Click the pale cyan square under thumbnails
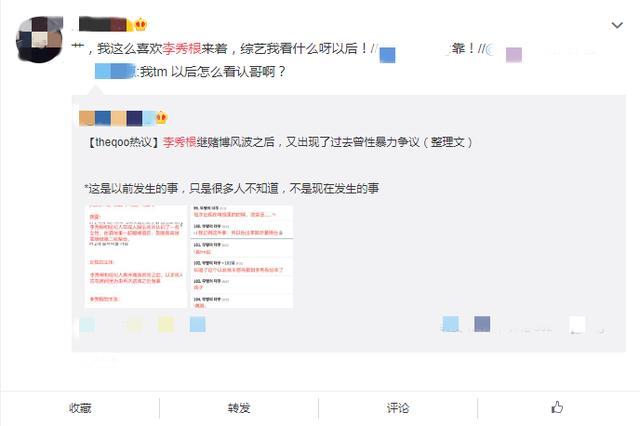 coord(87,324)
